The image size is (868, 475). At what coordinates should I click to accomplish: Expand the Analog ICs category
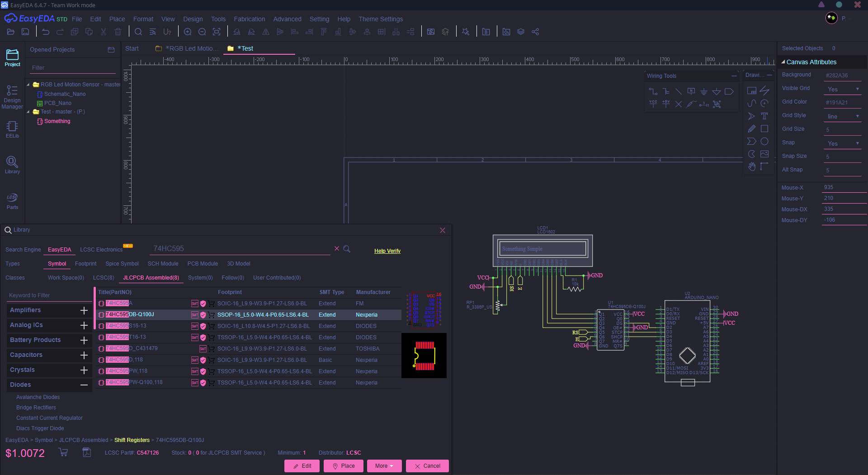tap(84, 325)
